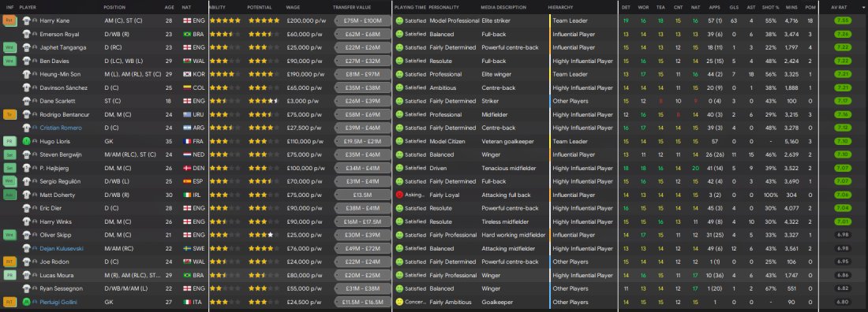The image size is (868, 312).
Task: Sort by the PLAYER column header
Action: point(28,7)
